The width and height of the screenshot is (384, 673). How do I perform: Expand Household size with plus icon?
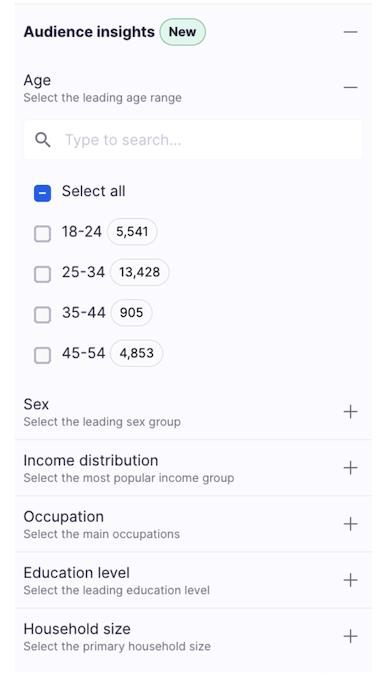click(350, 637)
